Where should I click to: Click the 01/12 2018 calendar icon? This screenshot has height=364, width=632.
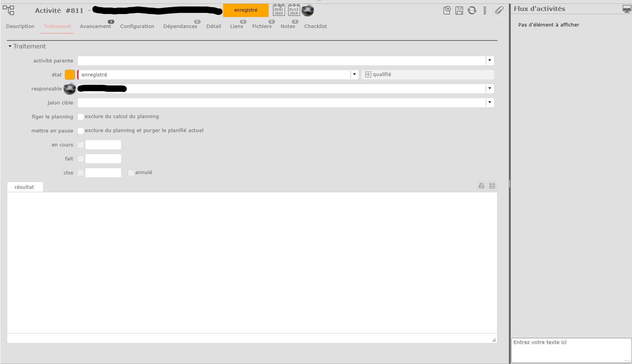pyautogui.click(x=294, y=10)
